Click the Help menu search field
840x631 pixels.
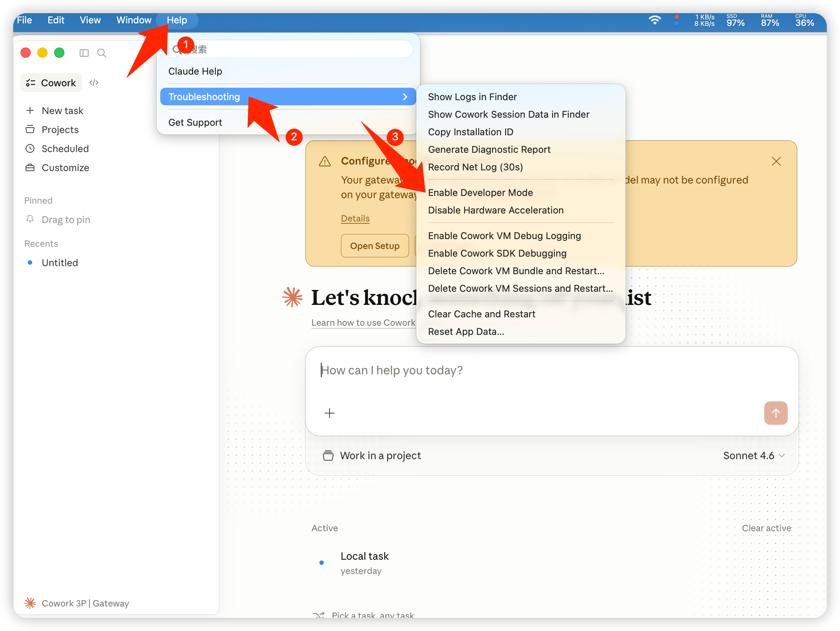290,49
